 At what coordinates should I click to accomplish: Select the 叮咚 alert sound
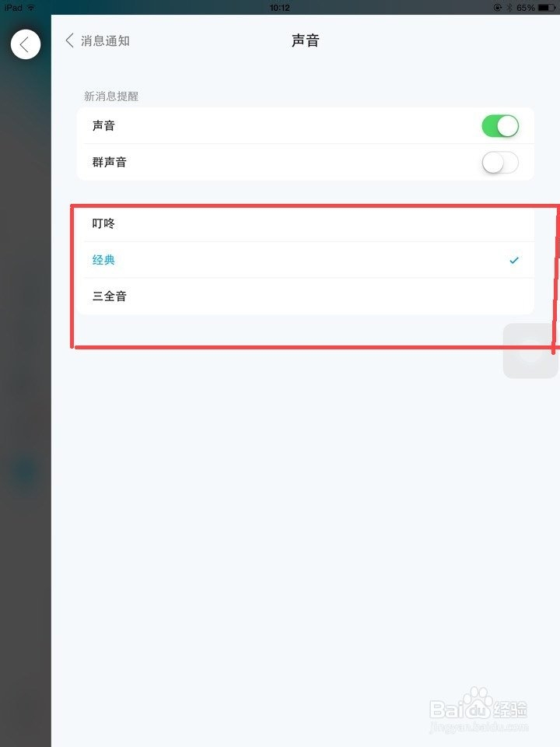coord(305,223)
